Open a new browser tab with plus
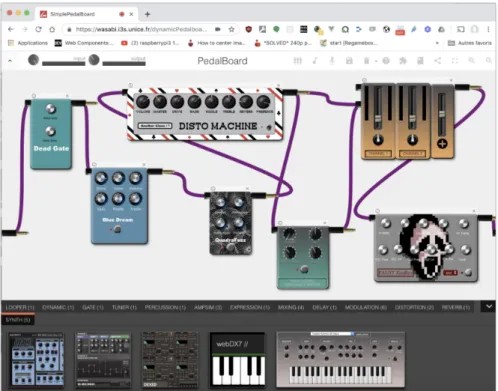This screenshot has width=498, height=391. pyautogui.click(x=147, y=14)
